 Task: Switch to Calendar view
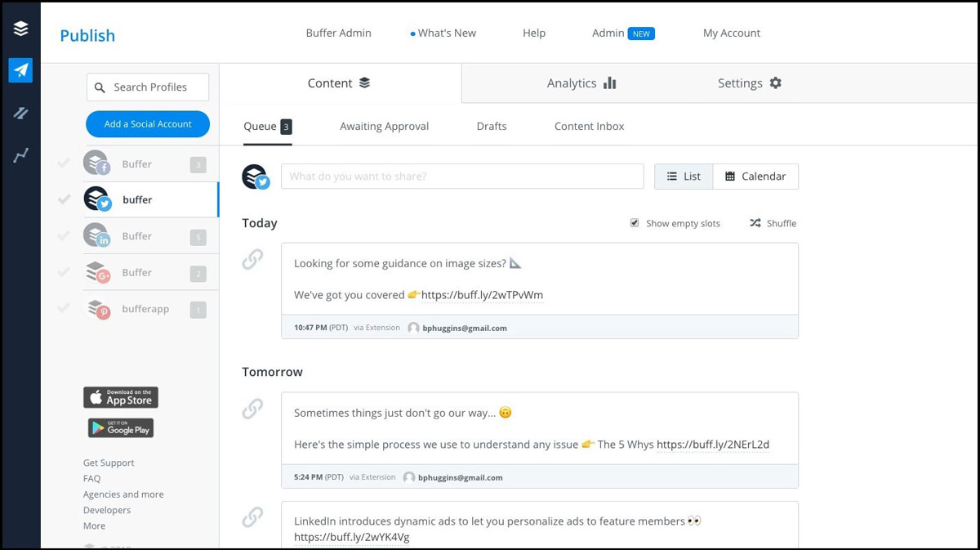[x=755, y=177]
